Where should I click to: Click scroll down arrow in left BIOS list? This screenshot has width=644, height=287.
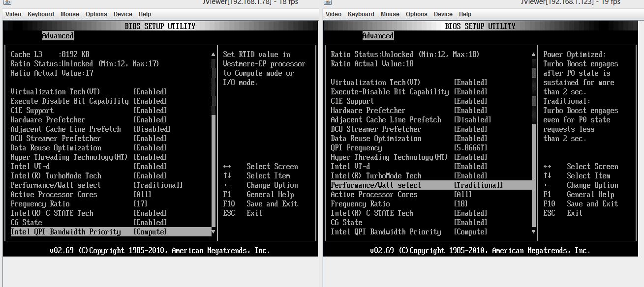213,231
